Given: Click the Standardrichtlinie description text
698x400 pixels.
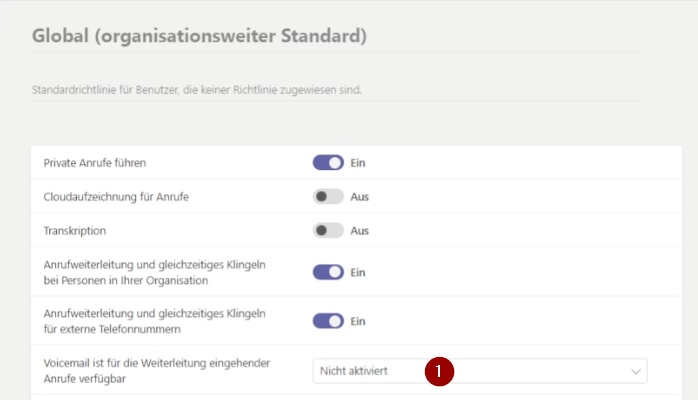Looking at the screenshot, I should (x=196, y=90).
